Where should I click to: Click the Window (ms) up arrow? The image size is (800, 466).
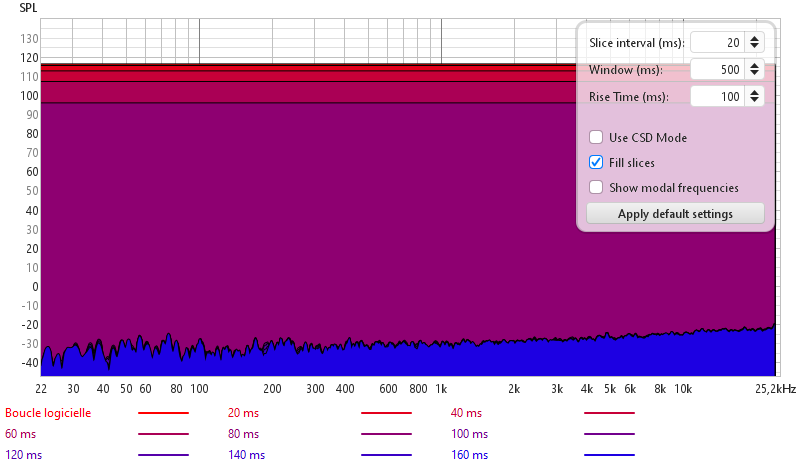(x=755, y=65)
